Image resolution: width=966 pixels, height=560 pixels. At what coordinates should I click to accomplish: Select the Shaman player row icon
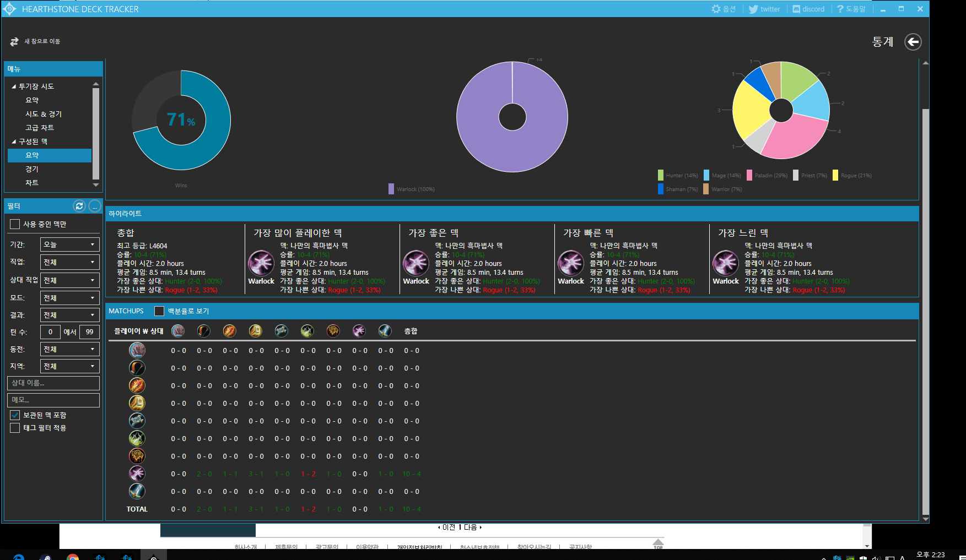click(137, 456)
